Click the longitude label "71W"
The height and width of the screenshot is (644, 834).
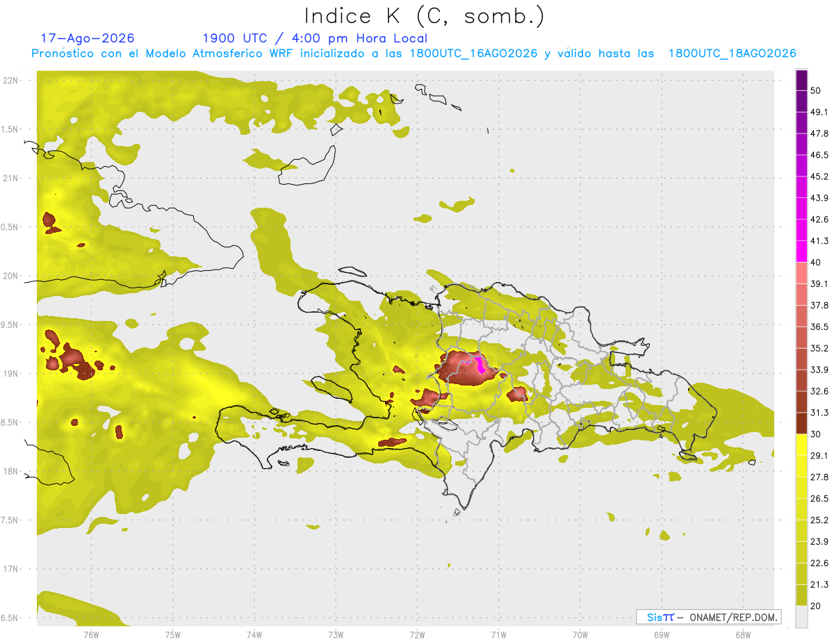coord(498,634)
